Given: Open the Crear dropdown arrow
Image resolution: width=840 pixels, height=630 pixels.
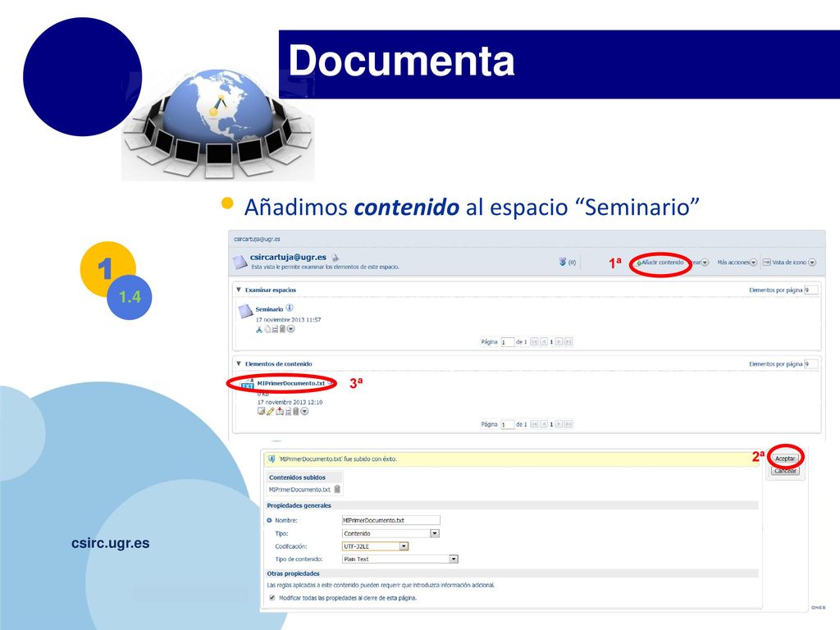Looking at the screenshot, I should click(705, 262).
